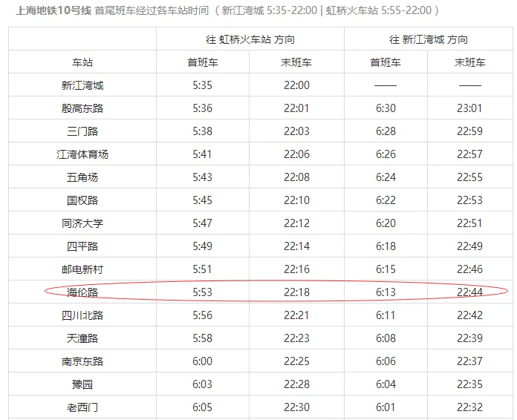Click the 豫园 station cell
This screenshot has width=517, height=420.
pos(82,384)
